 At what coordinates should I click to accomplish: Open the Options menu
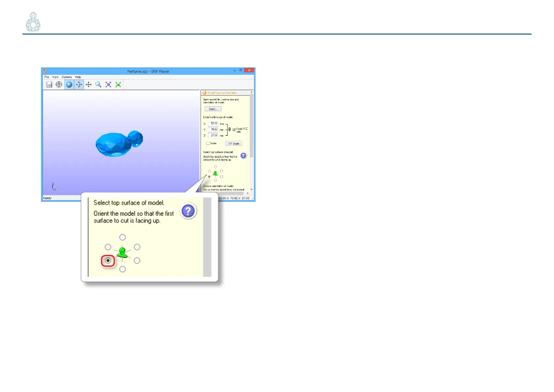click(67, 77)
